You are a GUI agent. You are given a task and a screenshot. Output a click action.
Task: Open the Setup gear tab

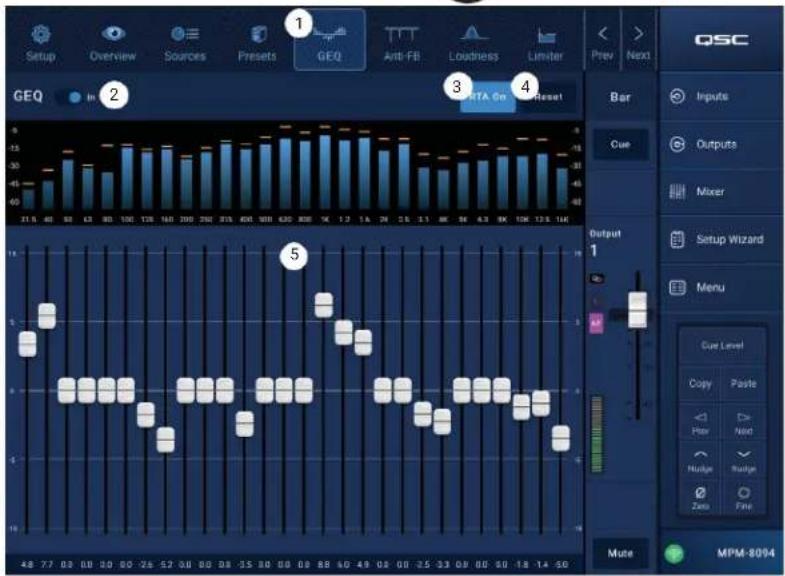click(x=41, y=43)
